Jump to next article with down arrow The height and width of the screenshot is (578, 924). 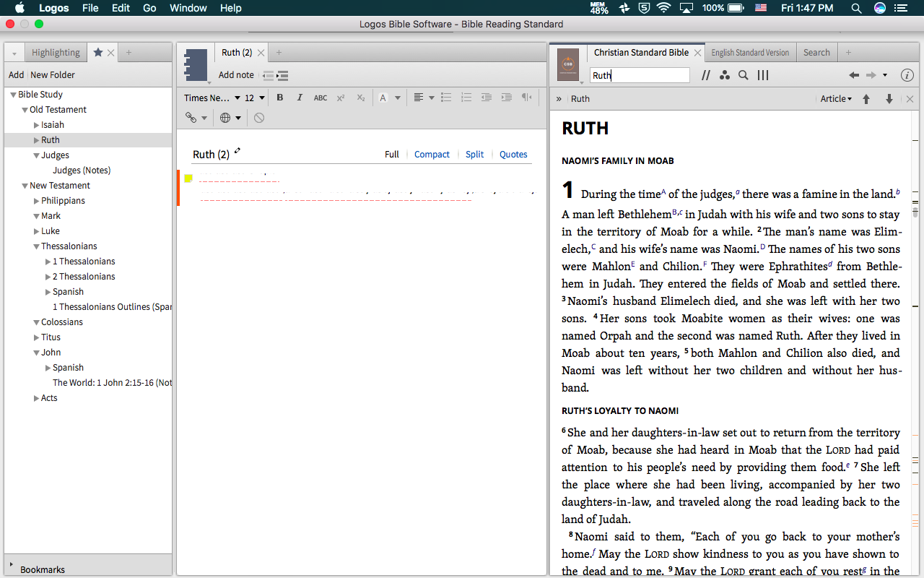coord(889,99)
